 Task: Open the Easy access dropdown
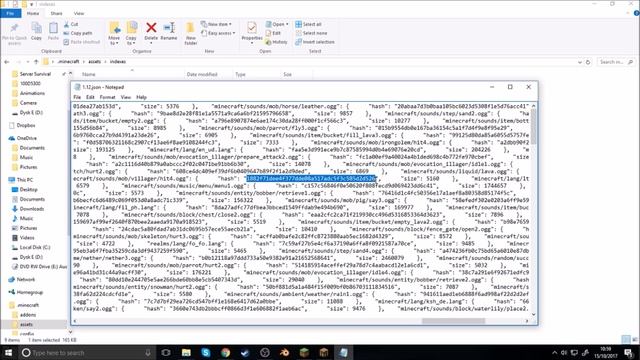218,33
